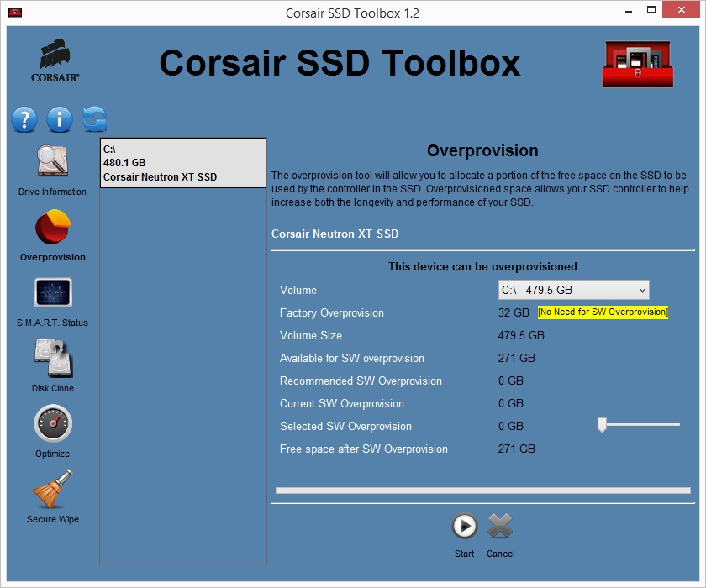The height and width of the screenshot is (588, 706).
Task: Open the Volume dropdown C:\ - 479.5 GB
Action: pos(573,290)
